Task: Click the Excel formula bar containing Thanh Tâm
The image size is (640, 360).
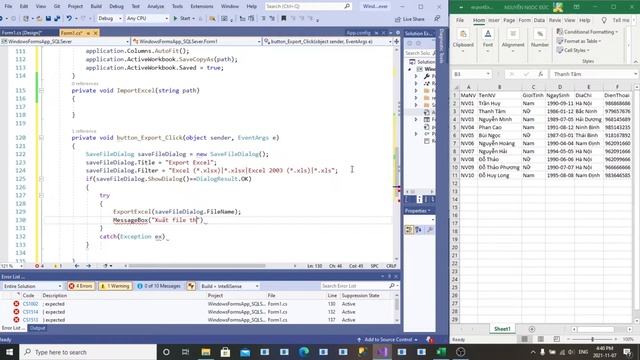Action: point(593,74)
